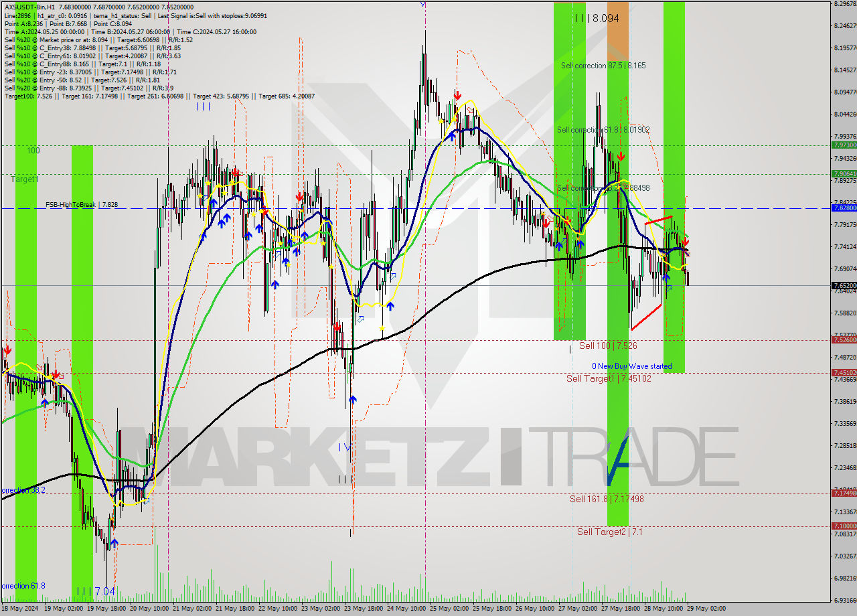Click the 'Sell correction 61.8 | 8.01902' label

[603, 129]
